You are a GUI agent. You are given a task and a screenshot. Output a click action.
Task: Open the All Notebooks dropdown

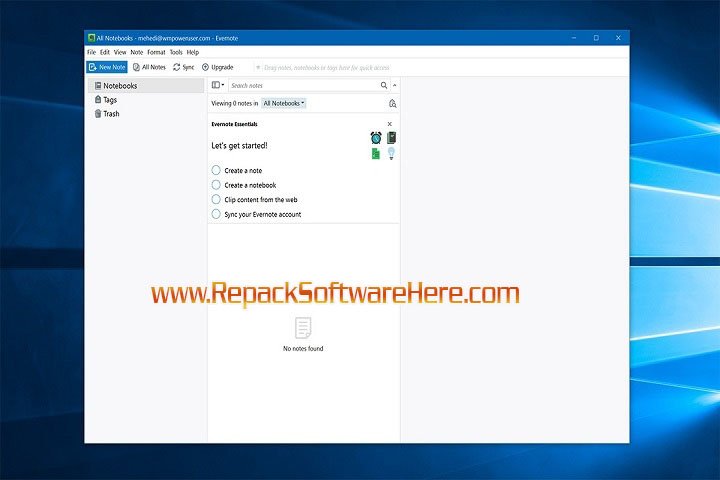[284, 103]
